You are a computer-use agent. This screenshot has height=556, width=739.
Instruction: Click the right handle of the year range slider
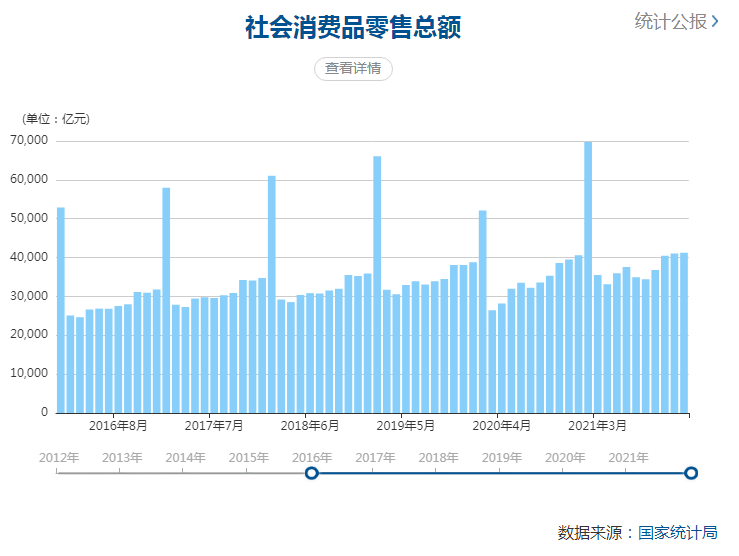[690, 473]
